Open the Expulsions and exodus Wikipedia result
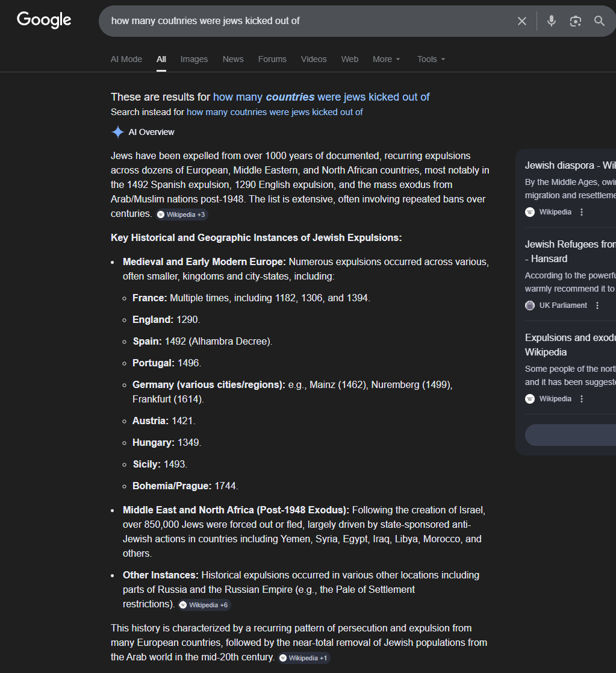This screenshot has height=673, width=616. click(x=570, y=345)
